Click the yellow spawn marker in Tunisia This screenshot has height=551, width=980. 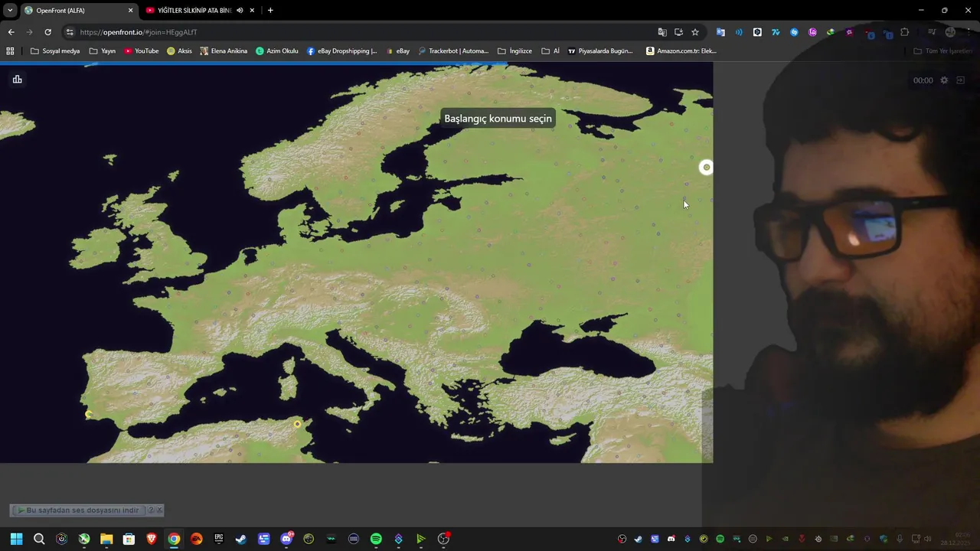click(x=297, y=423)
